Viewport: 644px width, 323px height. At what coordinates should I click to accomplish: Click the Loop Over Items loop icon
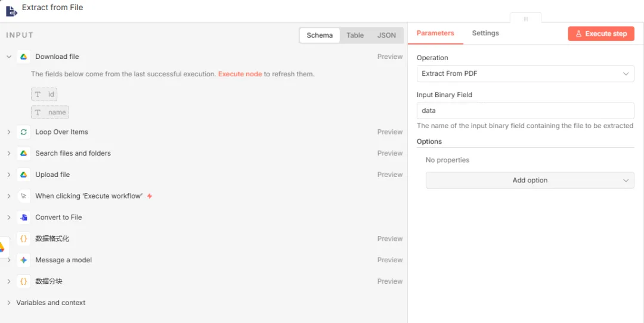(x=24, y=132)
